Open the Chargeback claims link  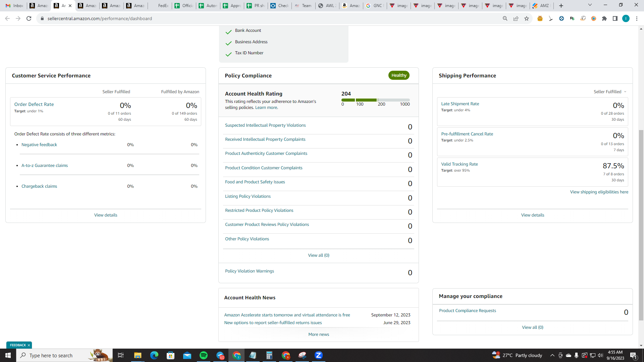39,186
